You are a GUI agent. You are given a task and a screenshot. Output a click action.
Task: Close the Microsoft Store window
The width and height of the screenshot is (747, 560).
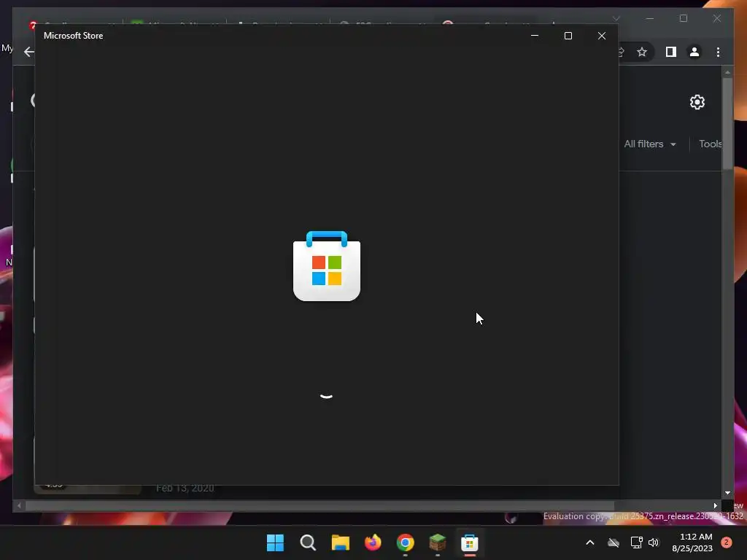coord(602,36)
